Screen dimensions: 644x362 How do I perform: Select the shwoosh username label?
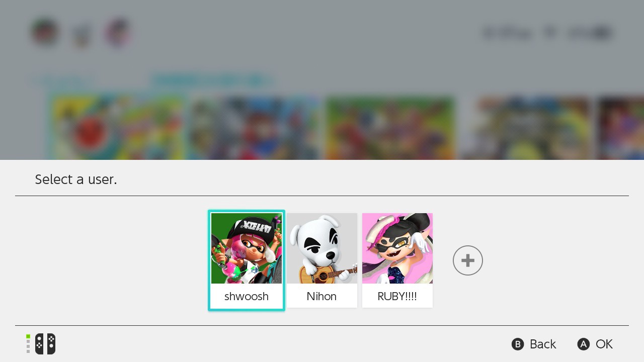click(x=247, y=296)
